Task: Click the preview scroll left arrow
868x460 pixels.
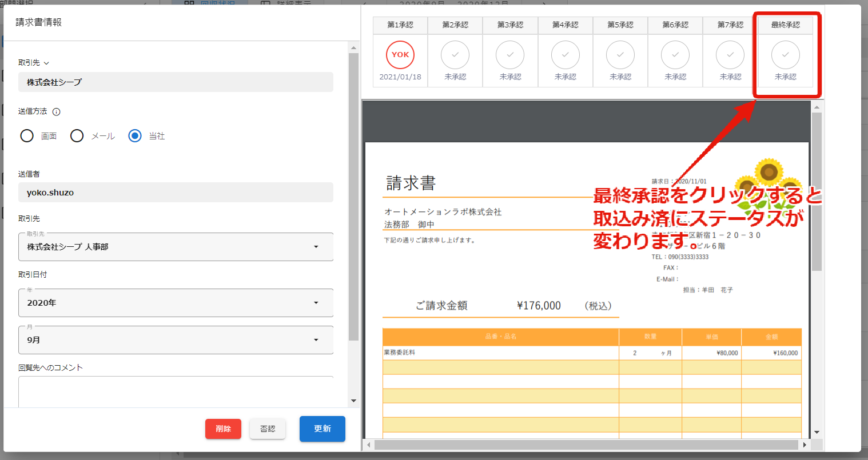Action: [x=369, y=445]
